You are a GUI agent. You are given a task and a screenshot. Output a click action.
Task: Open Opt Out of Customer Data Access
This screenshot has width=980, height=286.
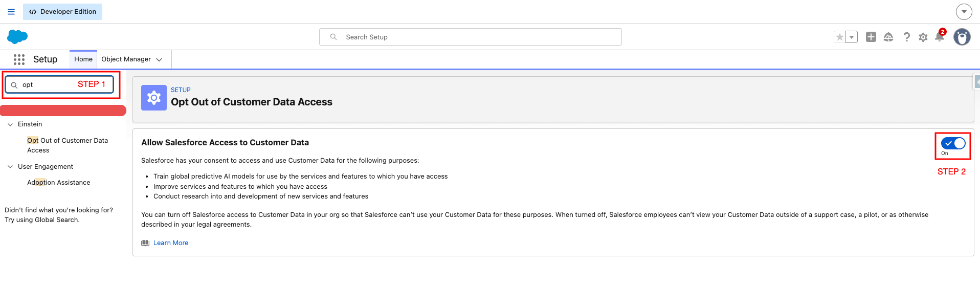point(68,145)
